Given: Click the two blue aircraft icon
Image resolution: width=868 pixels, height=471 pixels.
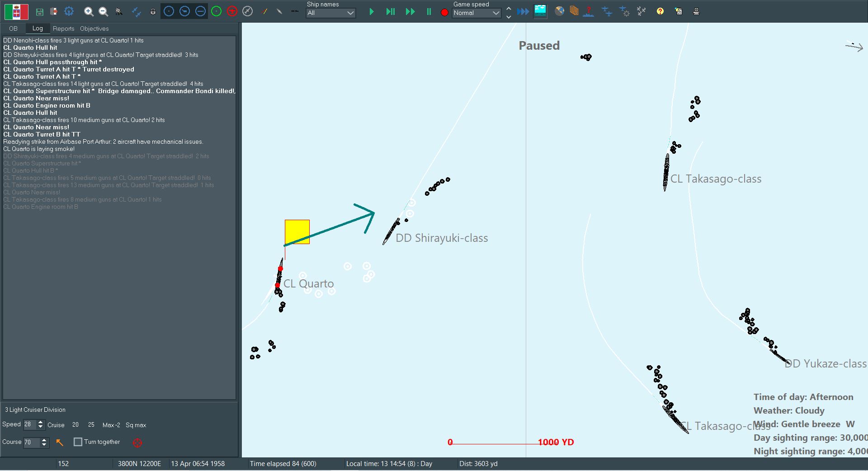Looking at the screenshot, I should pyautogui.click(x=136, y=12).
